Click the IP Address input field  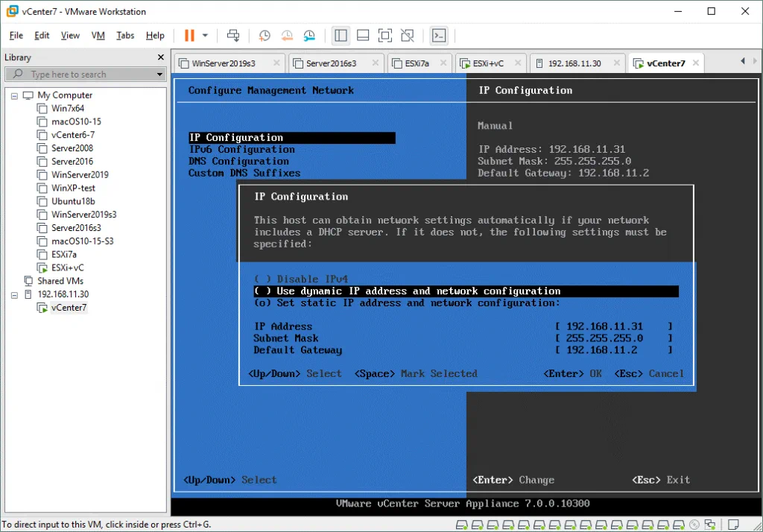point(614,326)
